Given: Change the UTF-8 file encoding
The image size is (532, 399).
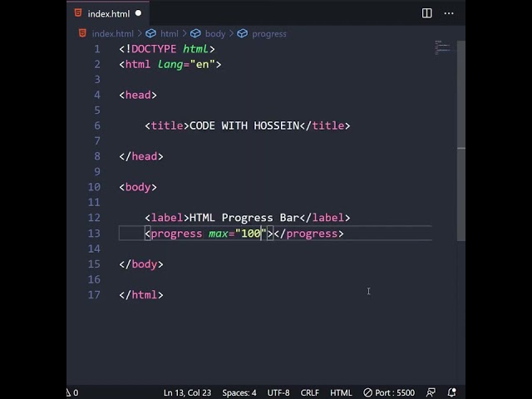Looking at the screenshot, I should (x=278, y=392).
